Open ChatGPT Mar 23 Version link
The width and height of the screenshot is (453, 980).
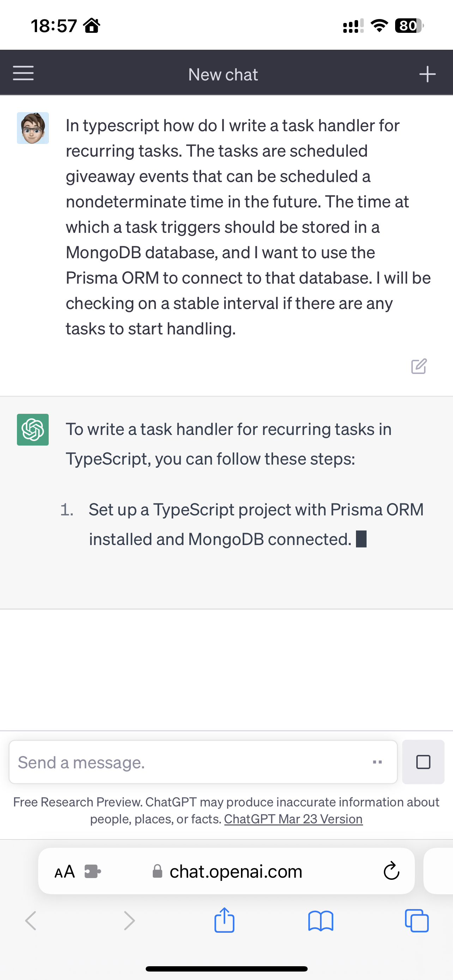[x=293, y=819]
